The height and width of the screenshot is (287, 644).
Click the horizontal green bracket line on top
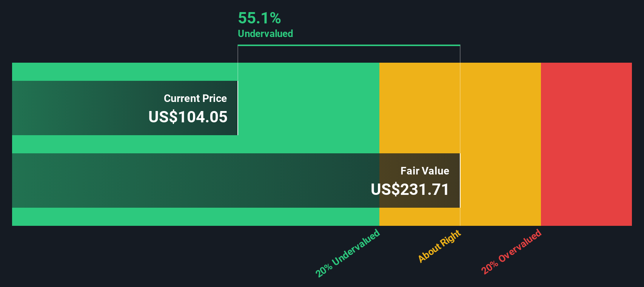[x=349, y=45]
